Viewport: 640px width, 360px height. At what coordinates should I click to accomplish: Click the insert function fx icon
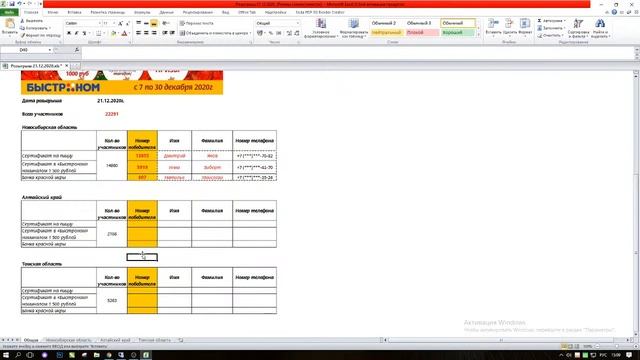pyautogui.click(x=76, y=50)
